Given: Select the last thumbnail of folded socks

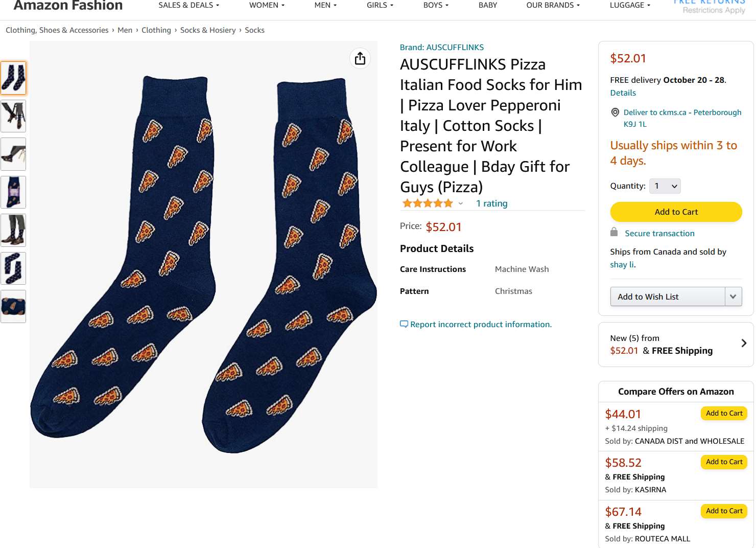Looking at the screenshot, I should (13, 306).
